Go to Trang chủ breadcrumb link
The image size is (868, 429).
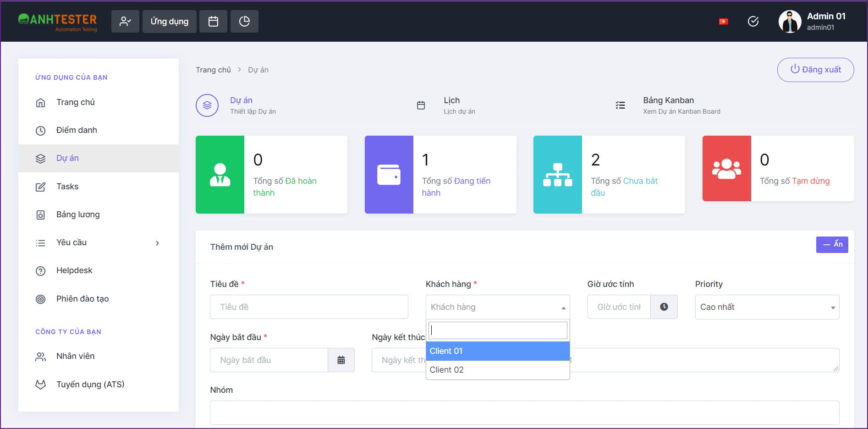(x=213, y=70)
